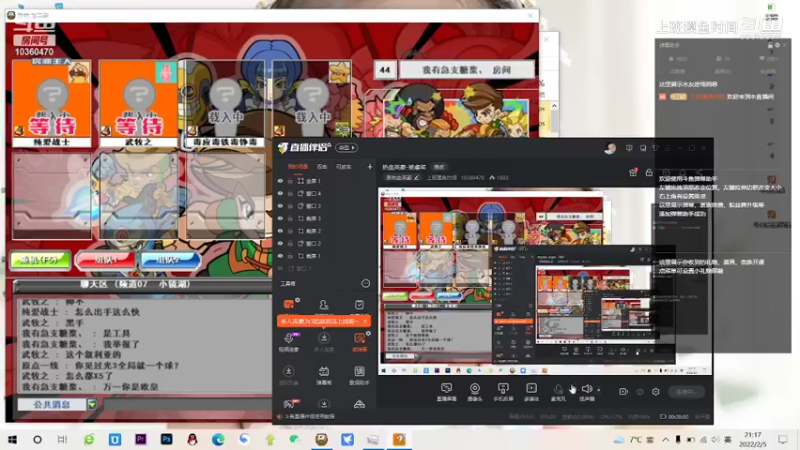The height and width of the screenshot is (450, 800).
Task: Open the first (orange) scene tab
Action: point(298,167)
